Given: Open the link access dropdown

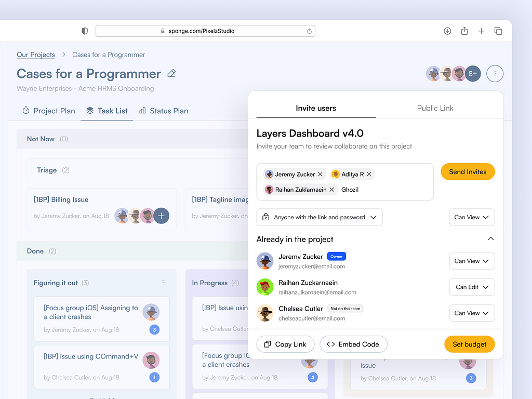Looking at the screenshot, I should click(320, 217).
